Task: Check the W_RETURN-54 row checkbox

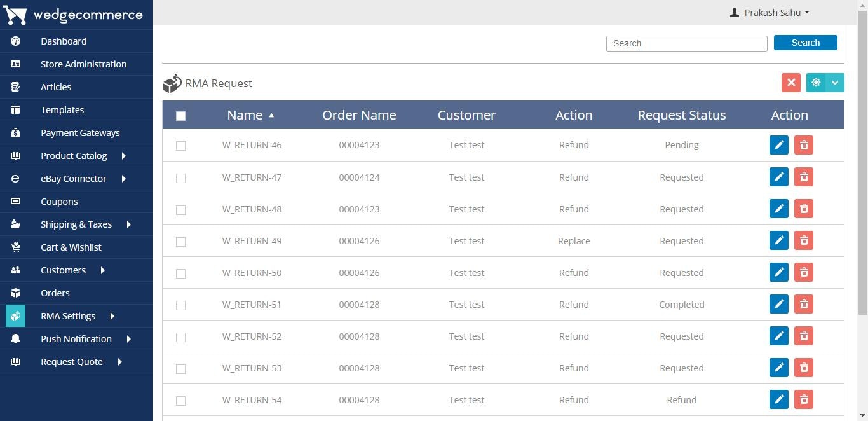Action: 180,401
